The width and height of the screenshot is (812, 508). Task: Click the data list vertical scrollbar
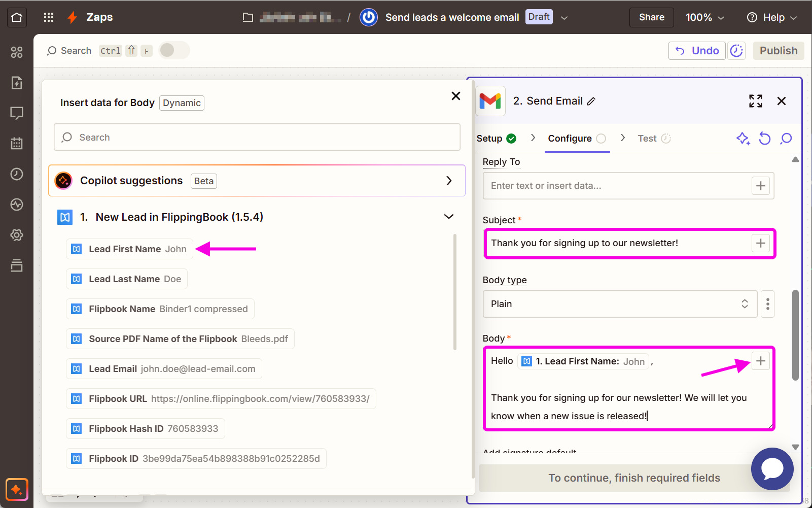point(455,292)
